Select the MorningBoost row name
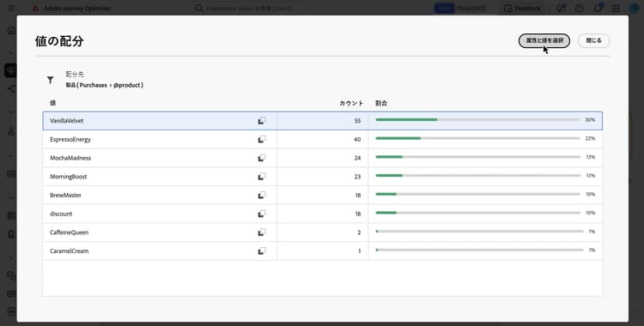Screen dimensions: 644x326 click(68, 177)
